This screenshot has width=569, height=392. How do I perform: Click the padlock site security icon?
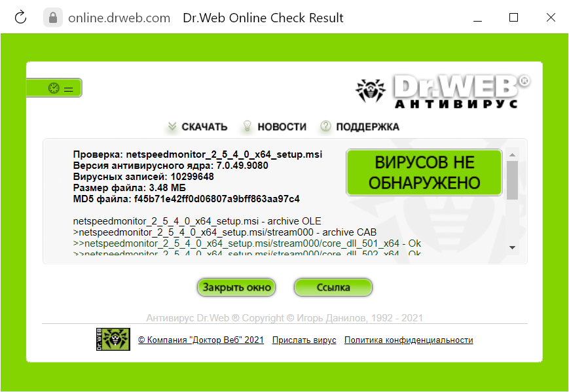tap(53, 18)
